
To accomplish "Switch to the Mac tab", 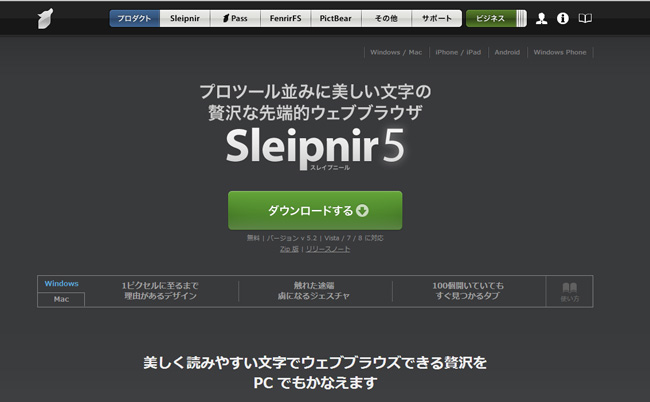I will [61, 299].
